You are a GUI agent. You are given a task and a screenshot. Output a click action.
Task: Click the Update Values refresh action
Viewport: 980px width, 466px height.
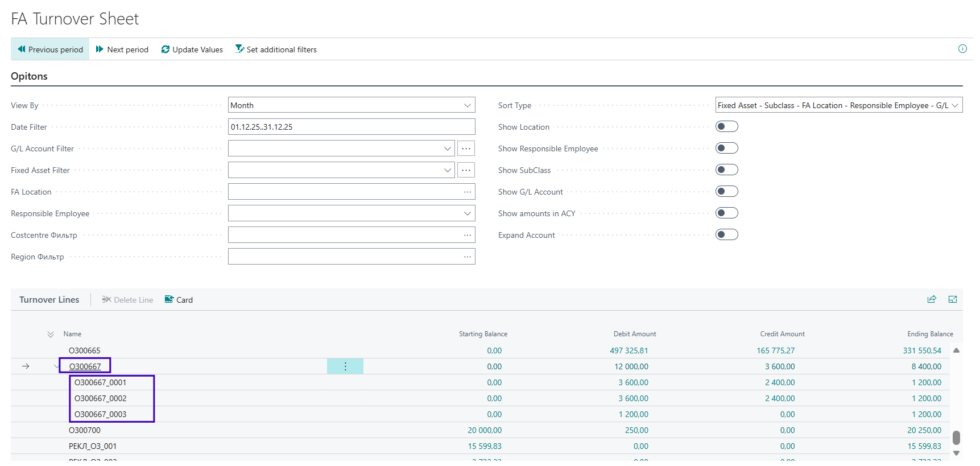coord(192,50)
